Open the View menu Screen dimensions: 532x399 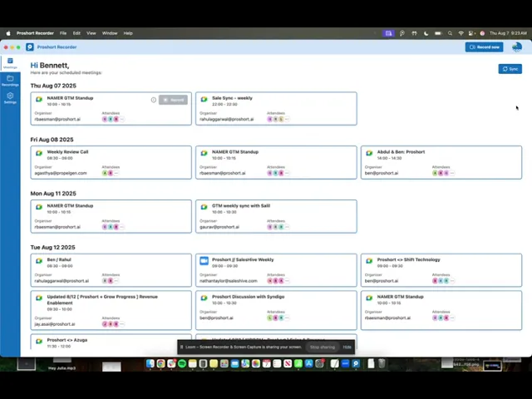[91, 33]
